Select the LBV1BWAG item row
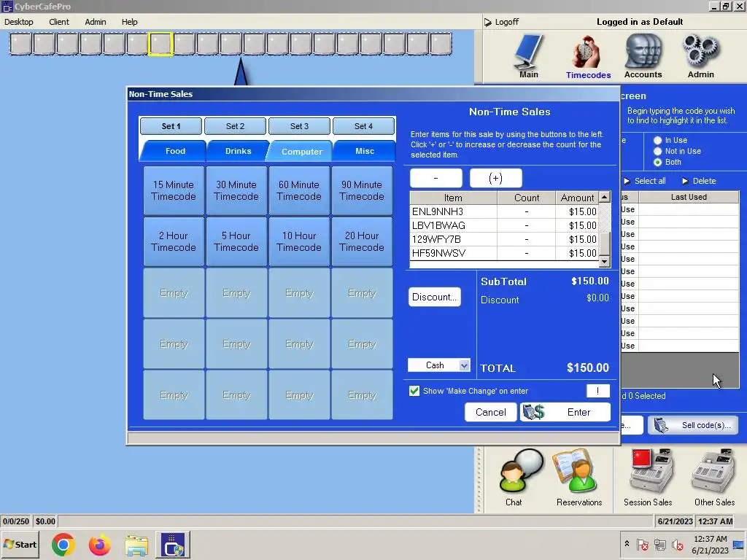The height and width of the screenshot is (560, 747). click(503, 225)
